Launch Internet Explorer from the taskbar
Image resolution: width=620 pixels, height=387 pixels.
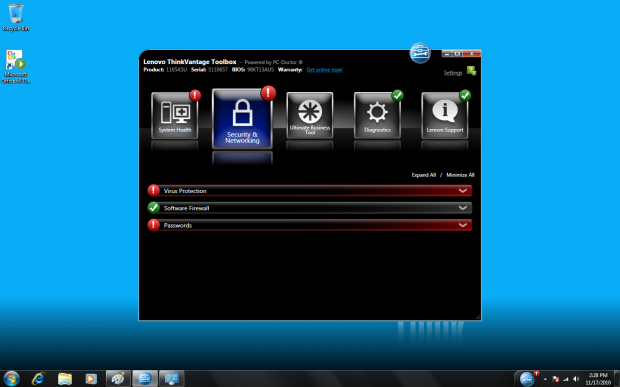tap(38, 378)
